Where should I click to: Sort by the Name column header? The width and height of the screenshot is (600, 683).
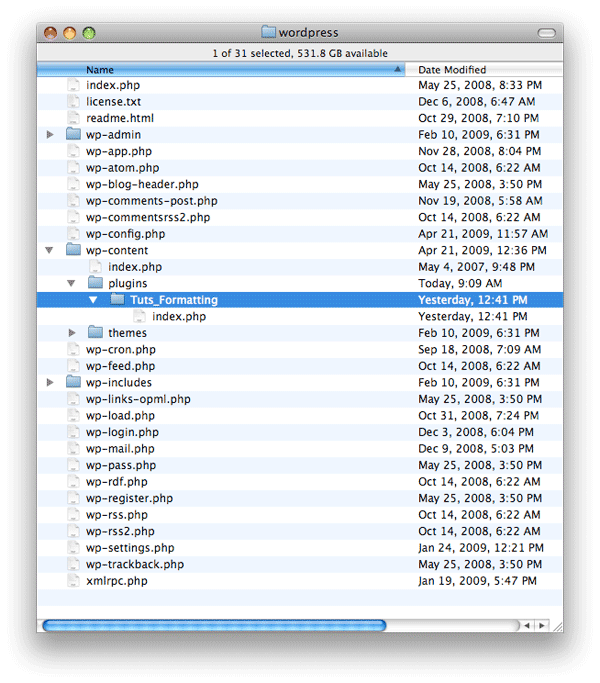click(x=221, y=70)
